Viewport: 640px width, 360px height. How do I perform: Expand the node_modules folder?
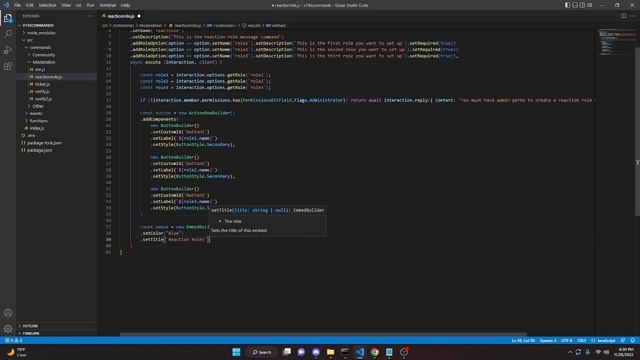pos(41,33)
